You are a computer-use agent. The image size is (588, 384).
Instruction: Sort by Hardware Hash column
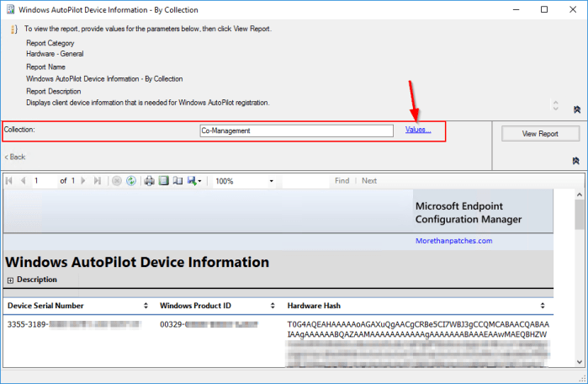(543, 306)
